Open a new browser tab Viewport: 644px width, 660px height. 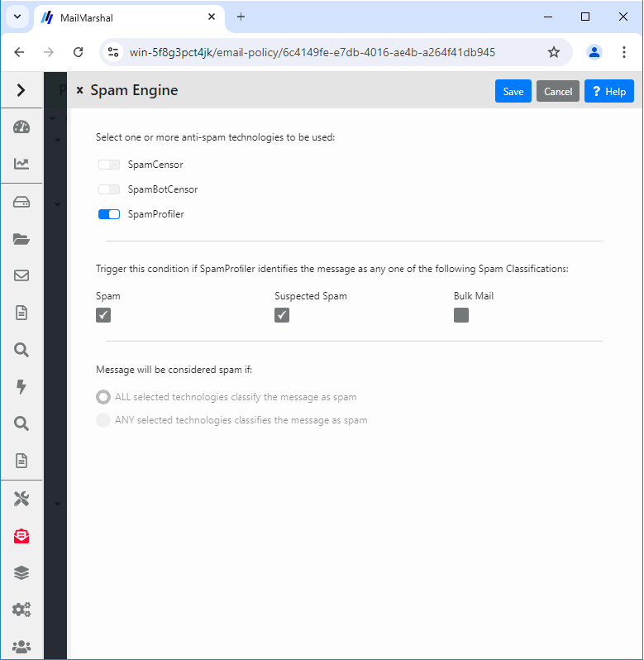241,17
